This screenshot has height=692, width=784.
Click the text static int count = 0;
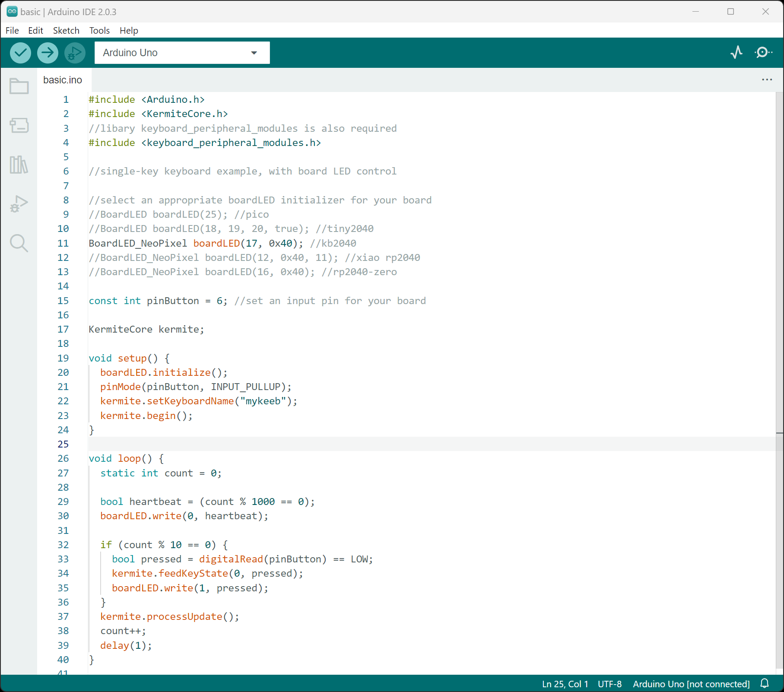[x=161, y=473]
